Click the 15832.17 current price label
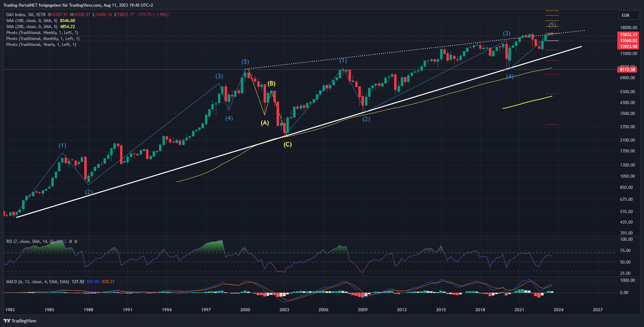Image resolution: width=644 pixels, height=327 pixels. (628, 35)
